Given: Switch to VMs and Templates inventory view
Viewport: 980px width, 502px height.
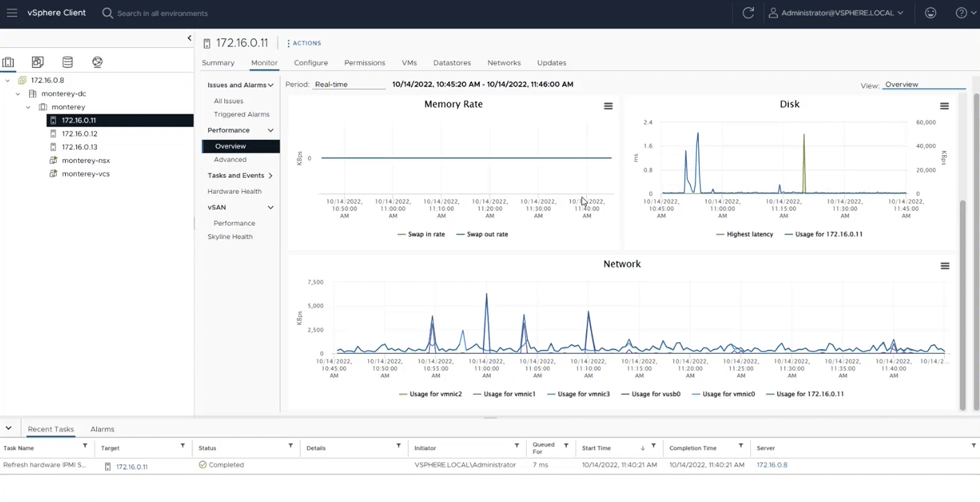Looking at the screenshot, I should 37,62.
